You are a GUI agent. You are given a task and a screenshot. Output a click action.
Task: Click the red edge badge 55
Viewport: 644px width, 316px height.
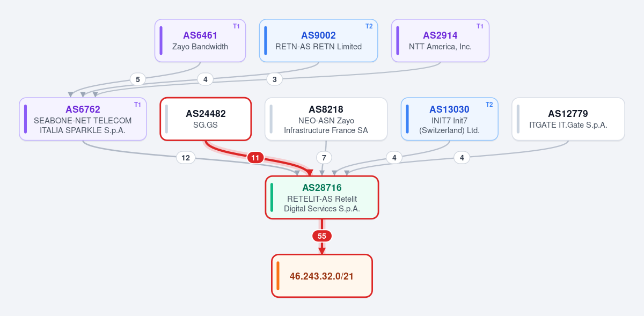point(322,236)
